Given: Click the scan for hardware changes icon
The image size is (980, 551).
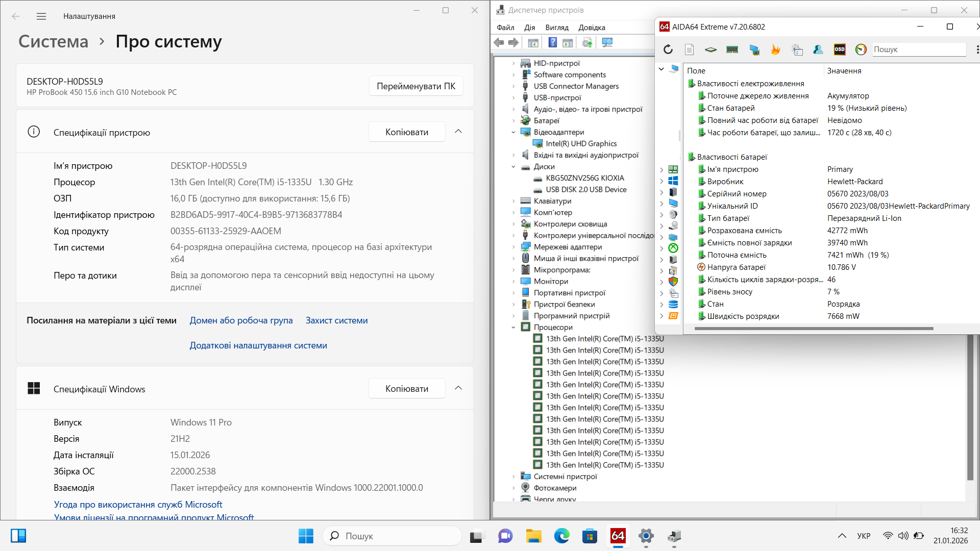Looking at the screenshot, I should point(607,43).
